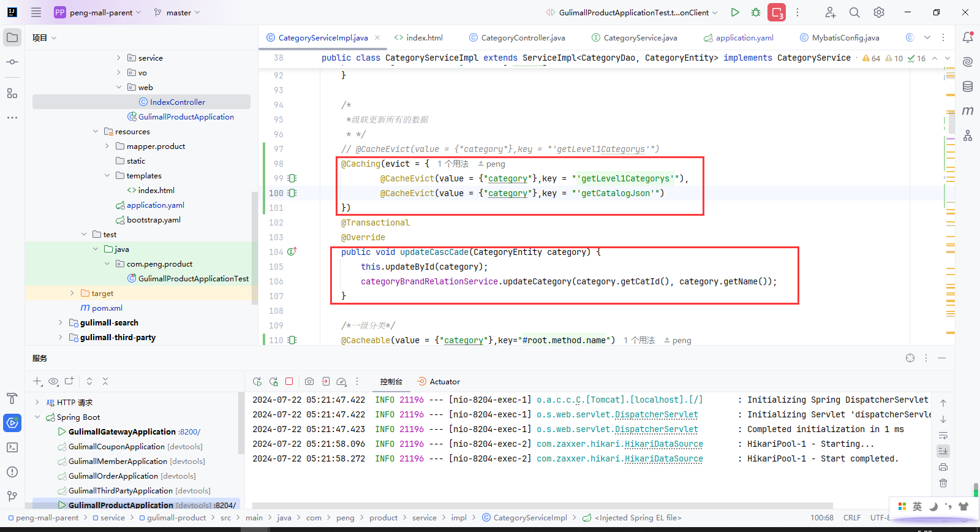
Task: Open the Notifications bell tool window
Action: click(968, 37)
